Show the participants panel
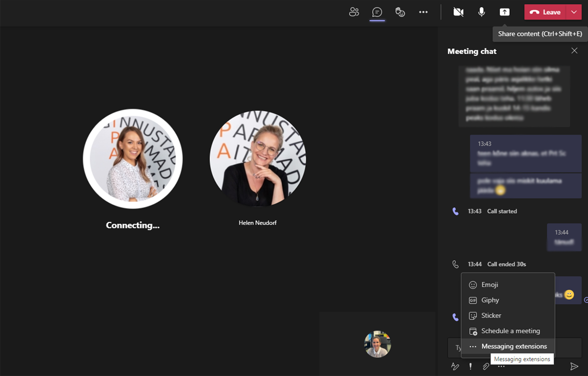Image resolution: width=588 pixels, height=376 pixels. pos(354,12)
